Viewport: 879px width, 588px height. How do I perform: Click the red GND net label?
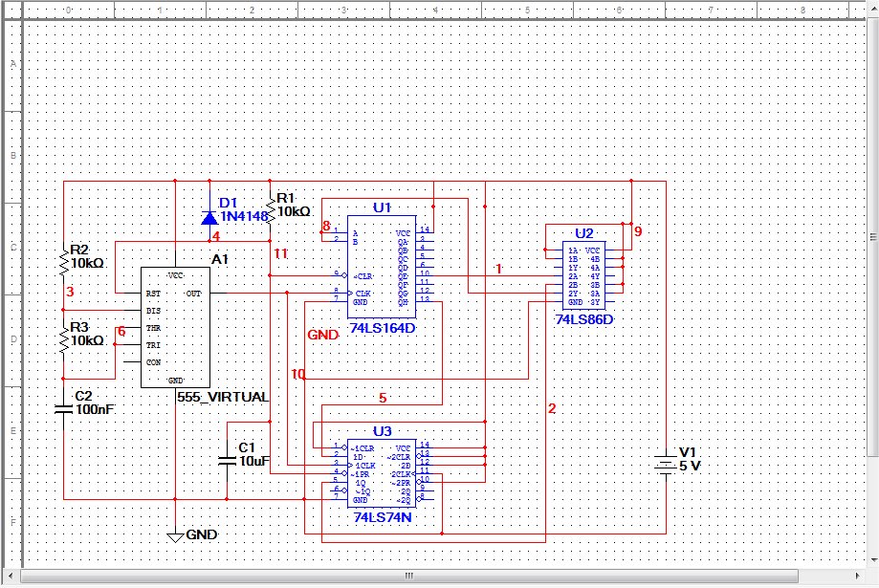(323, 336)
